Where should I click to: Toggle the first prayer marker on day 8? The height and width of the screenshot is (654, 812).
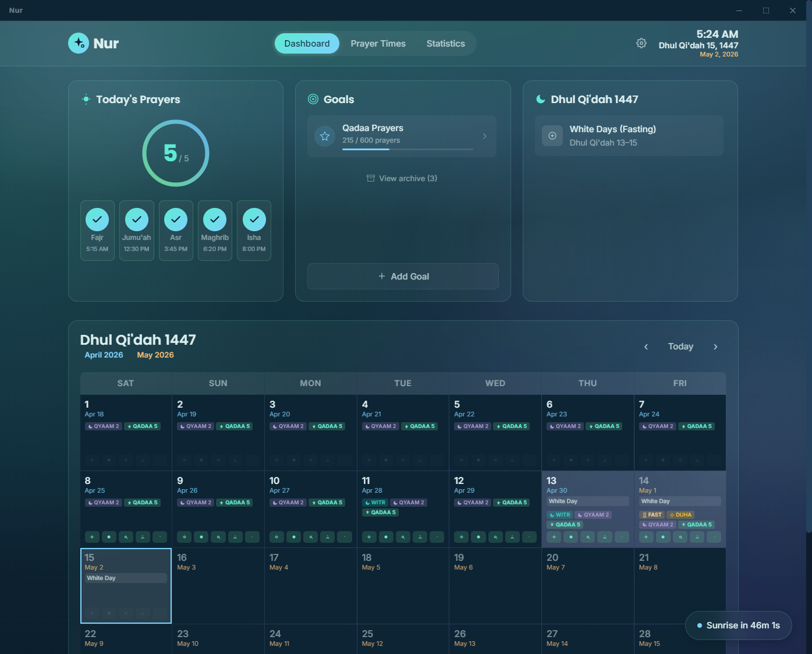click(92, 537)
